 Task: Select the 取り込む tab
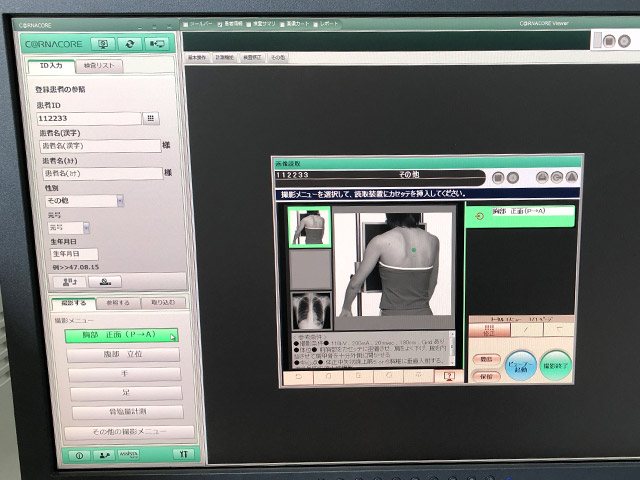163,302
